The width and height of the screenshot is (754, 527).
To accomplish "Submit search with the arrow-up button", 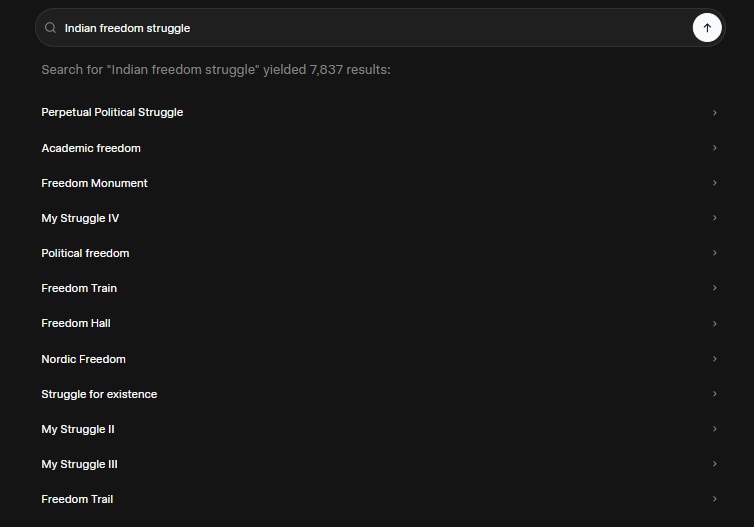I will point(707,28).
